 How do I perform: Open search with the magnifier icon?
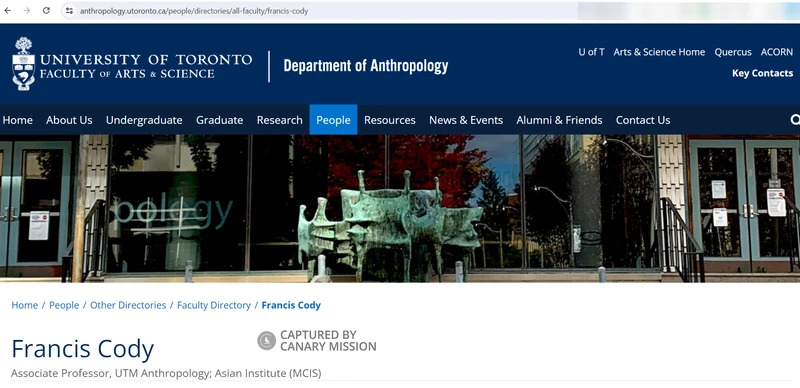(795, 120)
